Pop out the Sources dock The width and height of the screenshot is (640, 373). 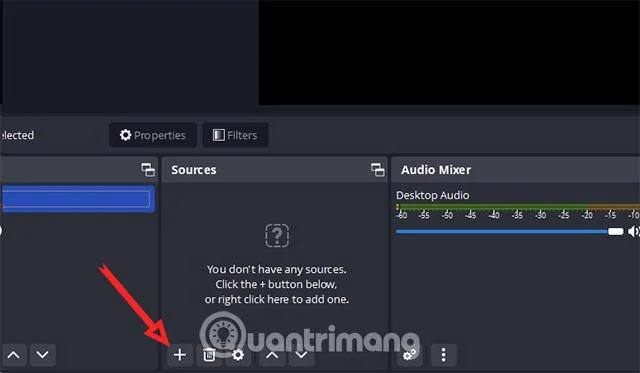tap(378, 170)
